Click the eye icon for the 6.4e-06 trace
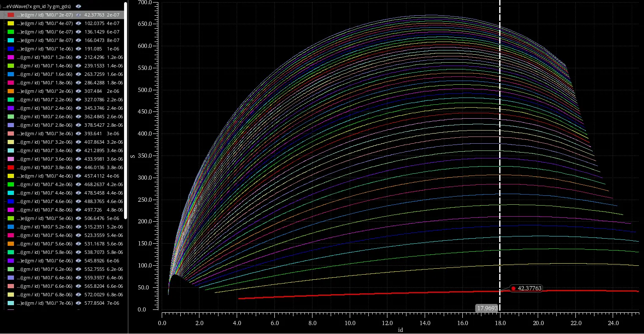The image size is (644, 334). coord(78,278)
